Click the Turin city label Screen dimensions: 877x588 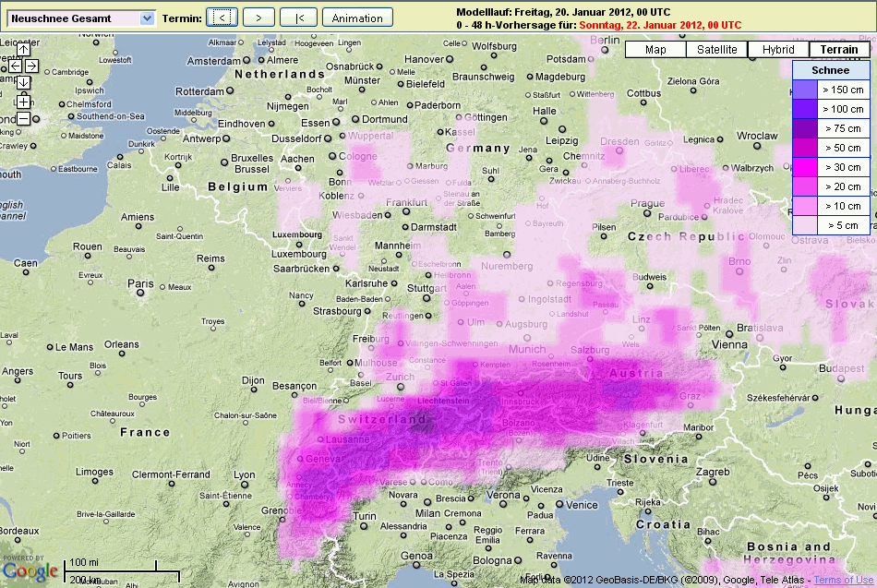click(x=364, y=516)
